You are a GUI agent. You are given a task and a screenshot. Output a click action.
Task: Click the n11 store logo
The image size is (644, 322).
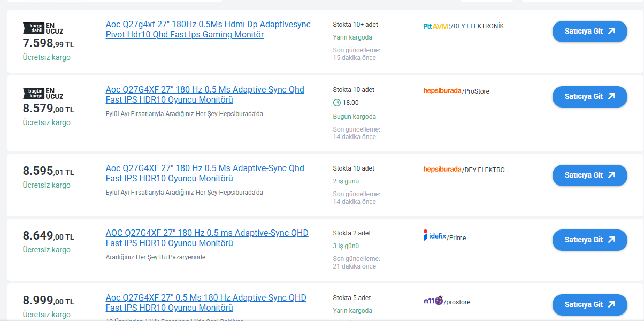point(433,301)
